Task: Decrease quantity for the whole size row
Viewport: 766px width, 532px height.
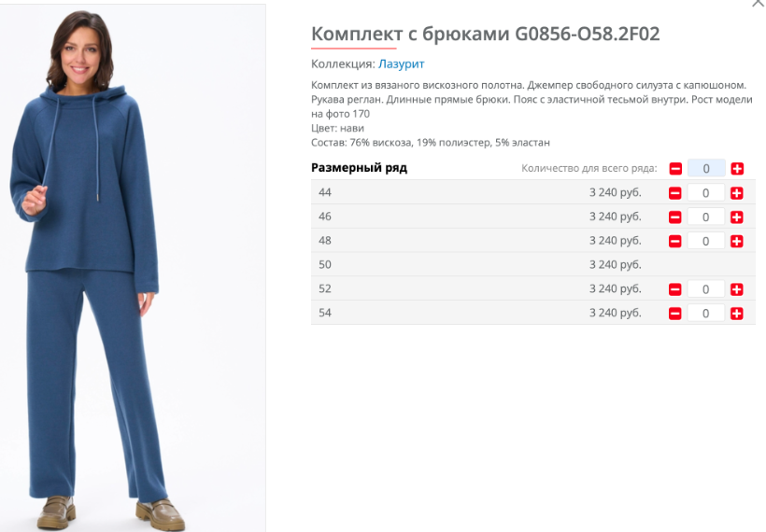Action: [x=675, y=168]
